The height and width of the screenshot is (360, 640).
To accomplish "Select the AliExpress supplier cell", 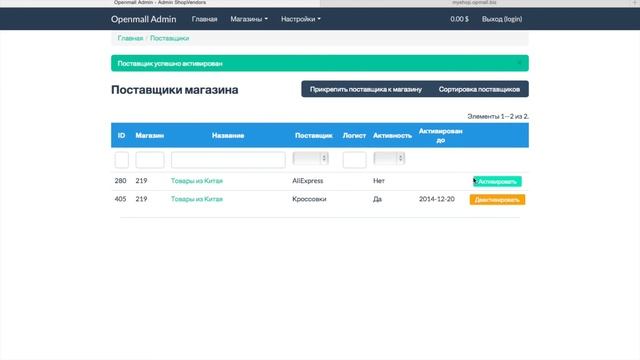I will [x=307, y=180].
